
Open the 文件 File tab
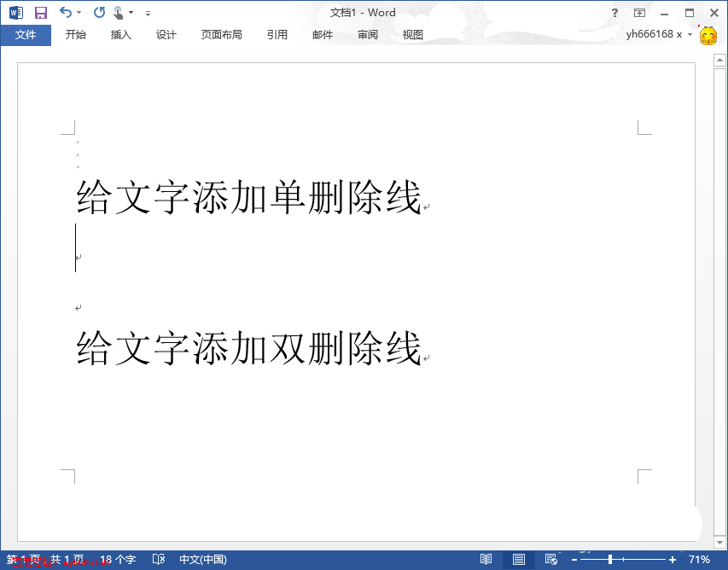click(x=26, y=35)
